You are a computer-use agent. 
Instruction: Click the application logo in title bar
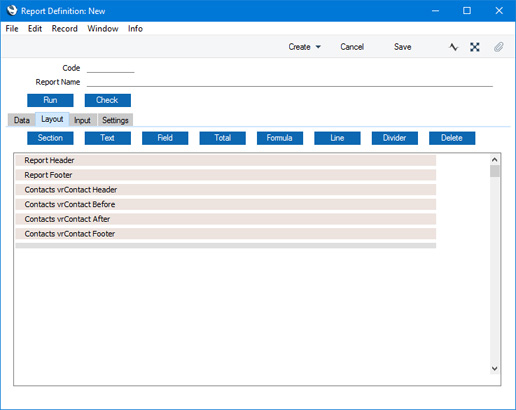(12, 11)
